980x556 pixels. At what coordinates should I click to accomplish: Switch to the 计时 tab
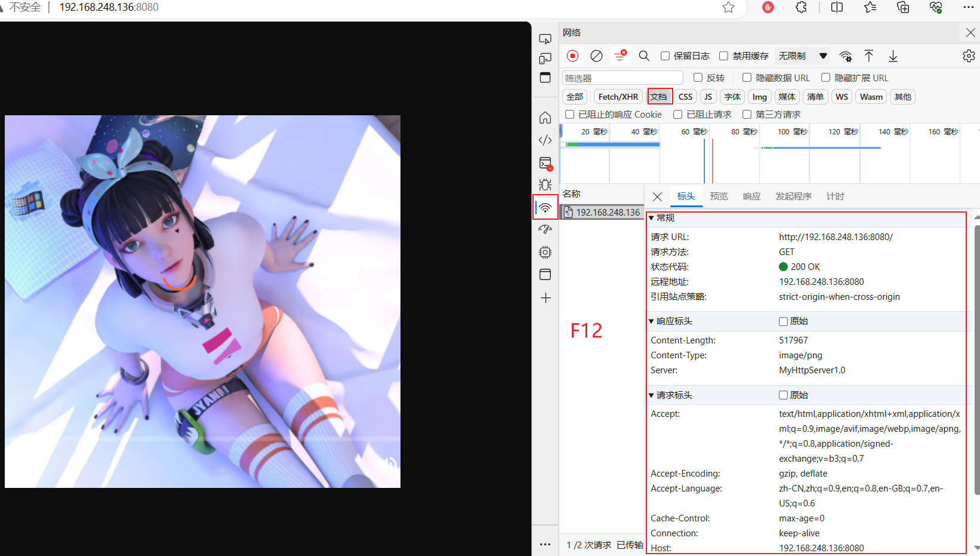(836, 196)
